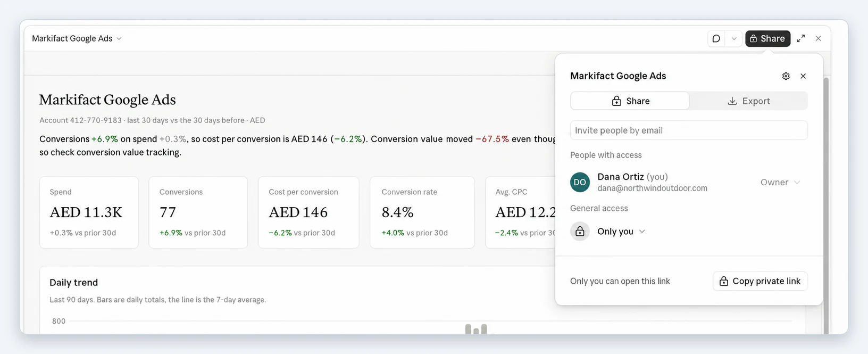Open the Markifact Google Ads title dropdown
This screenshot has height=354, width=868.
tap(77, 38)
